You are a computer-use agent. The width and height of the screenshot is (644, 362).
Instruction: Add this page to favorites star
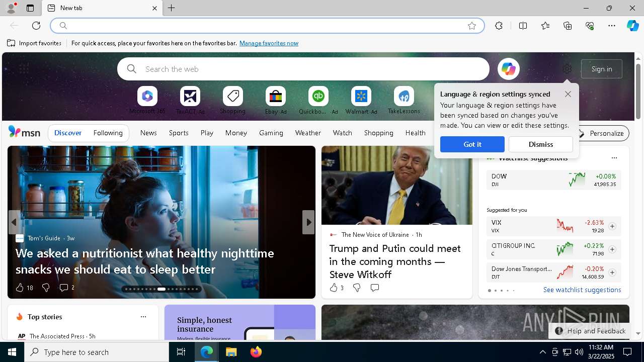[x=472, y=26]
